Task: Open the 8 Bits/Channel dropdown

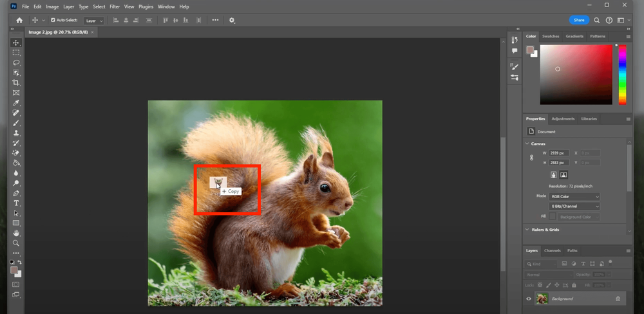Action: point(574,207)
